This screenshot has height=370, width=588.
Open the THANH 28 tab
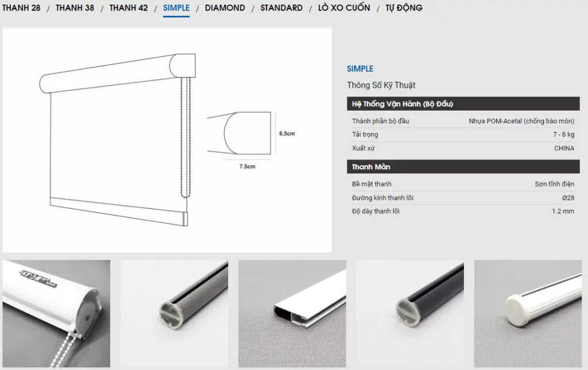click(21, 8)
